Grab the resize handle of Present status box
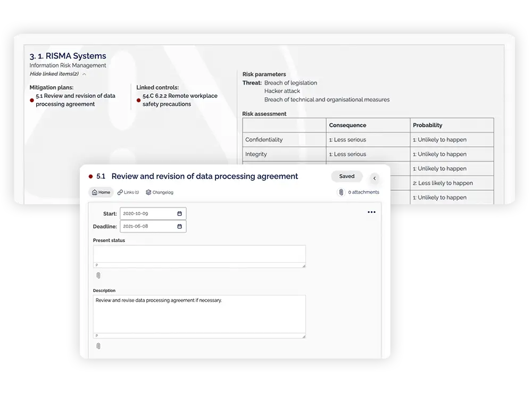532x399 pixels. pos(304,266)
